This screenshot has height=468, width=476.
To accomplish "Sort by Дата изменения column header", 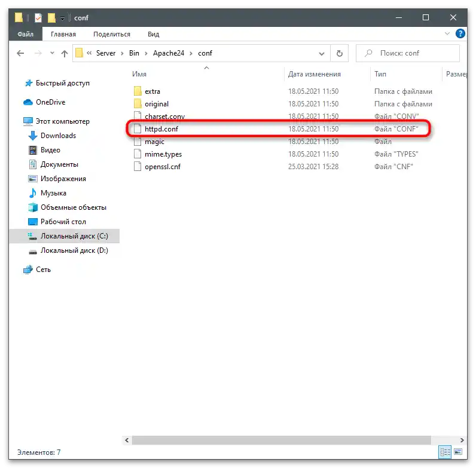I will [327, 74].
